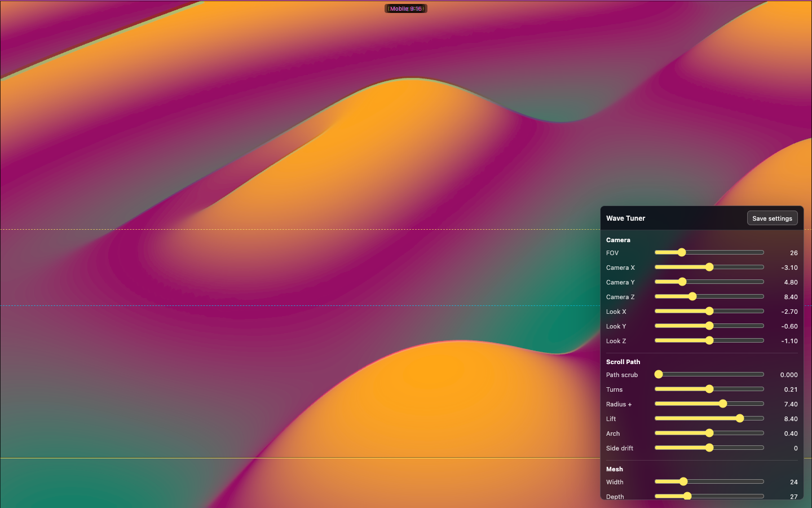The width and height of the screenshot is (812, 508).
Task: Click the Scroll Path section heading
Action: pos(623,362)
